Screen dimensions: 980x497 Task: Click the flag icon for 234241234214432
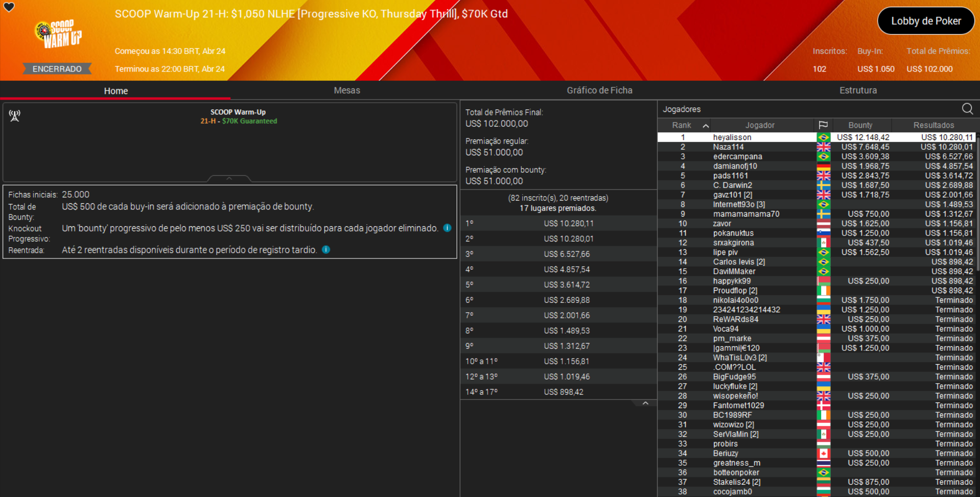coord(823,310)
